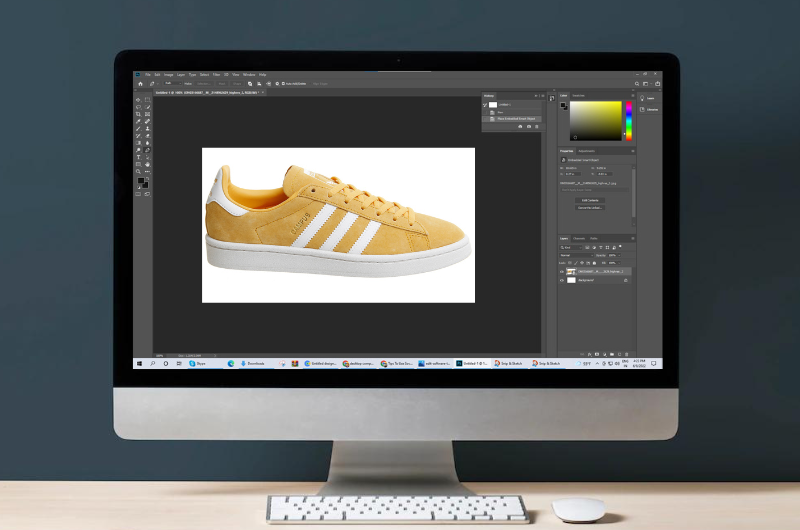This screenshot has width=800, height=530.
Task: Set history brush source to Place Embedded Smart Object
Action: click(485, 118)
